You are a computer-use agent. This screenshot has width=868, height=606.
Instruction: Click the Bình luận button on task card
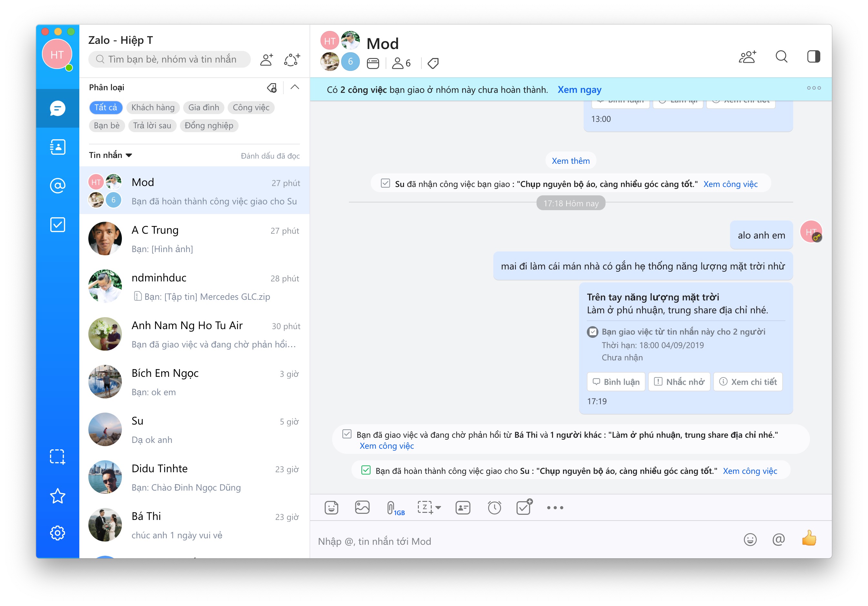(x=616, y=382)
